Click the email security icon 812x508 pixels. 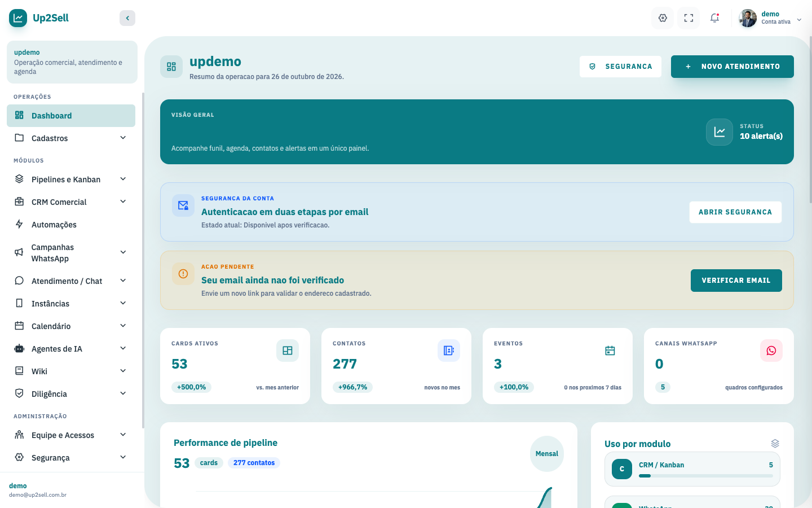[183, 205]
